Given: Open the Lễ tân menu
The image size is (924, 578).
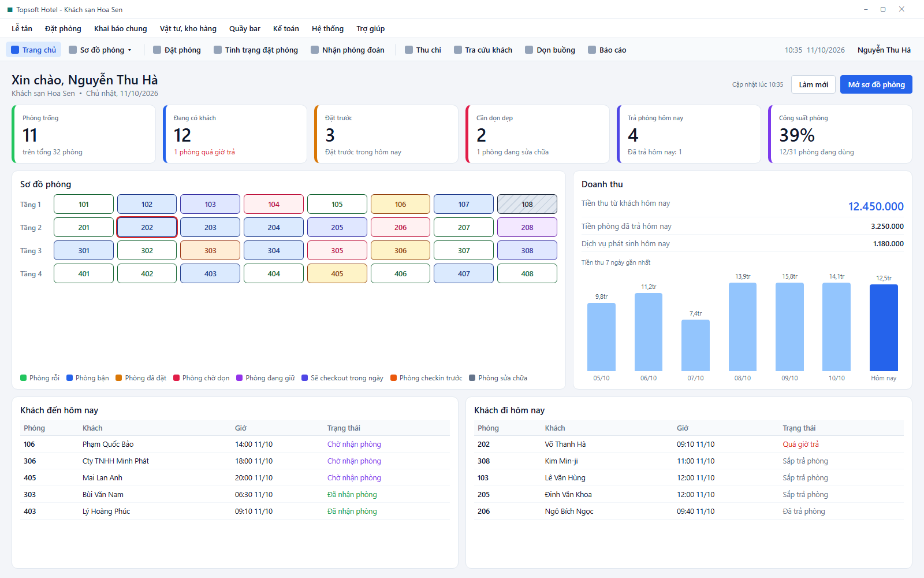Looking at the screenshot, I should click(x=22, y=28).
